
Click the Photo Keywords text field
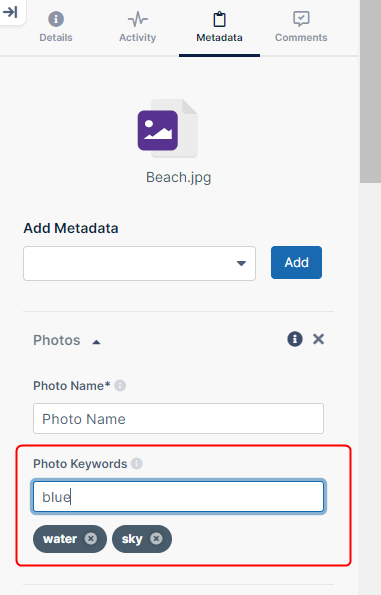point(178,497)
